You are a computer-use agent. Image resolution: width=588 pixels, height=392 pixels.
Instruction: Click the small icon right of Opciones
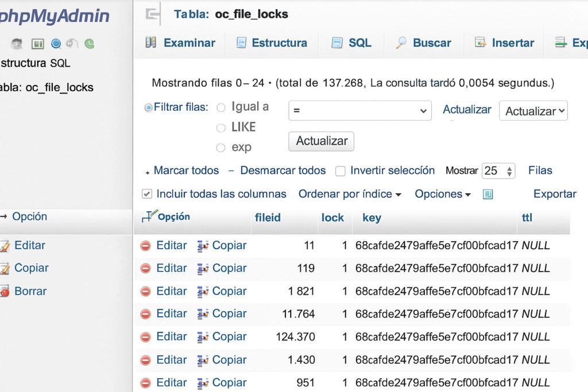tap(488, 195)
